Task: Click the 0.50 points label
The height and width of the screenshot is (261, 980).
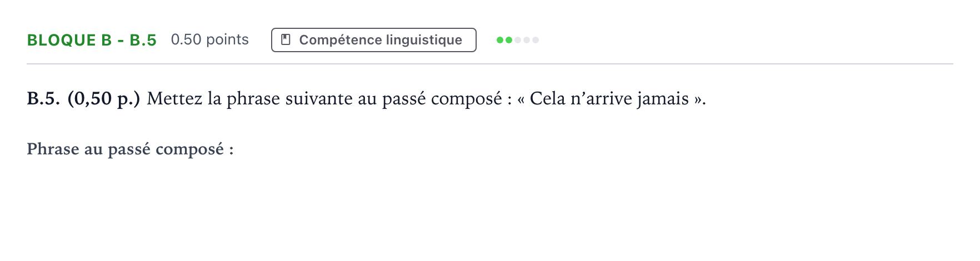Action: tap(210, 39)
